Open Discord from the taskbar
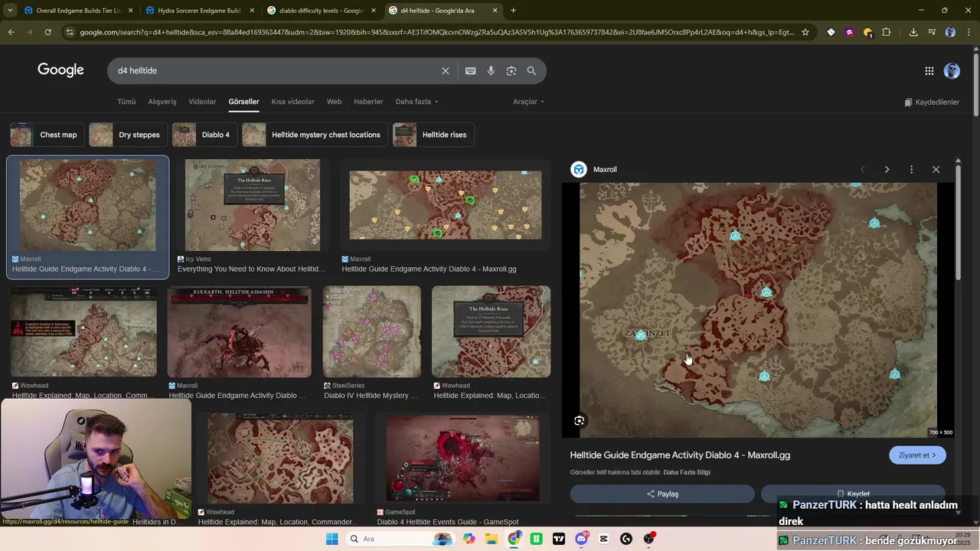Viewport: 980px width, 551px height. [x=581, y=539]
